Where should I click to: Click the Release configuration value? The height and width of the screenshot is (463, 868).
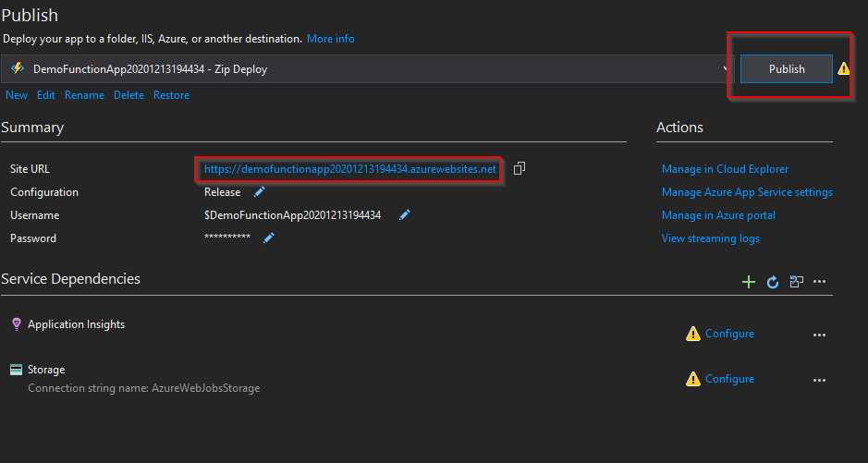[223, 192]
